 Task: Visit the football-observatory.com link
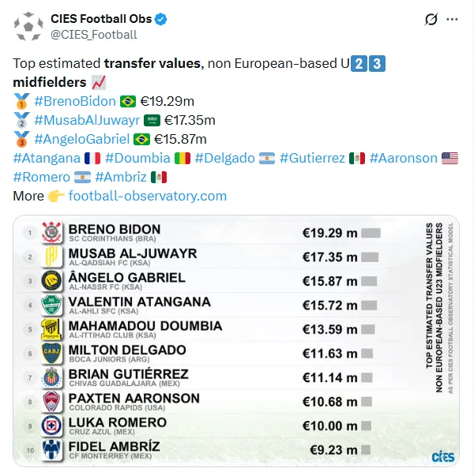pos(147,196)
